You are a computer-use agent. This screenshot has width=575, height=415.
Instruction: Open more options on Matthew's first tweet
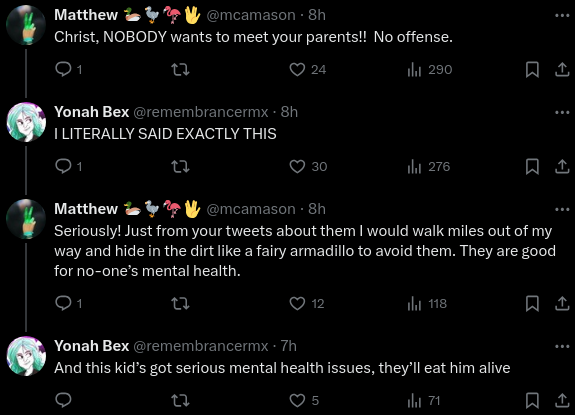tap(562, 15)
